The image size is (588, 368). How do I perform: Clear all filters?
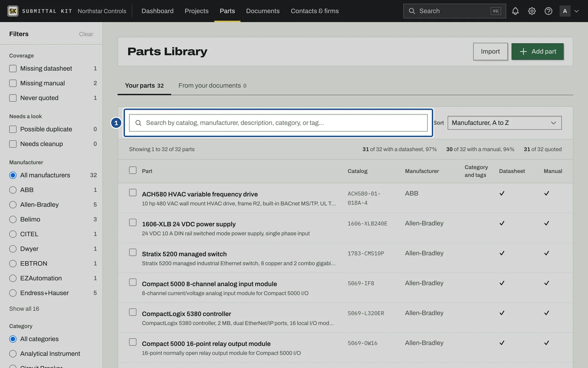86,34
